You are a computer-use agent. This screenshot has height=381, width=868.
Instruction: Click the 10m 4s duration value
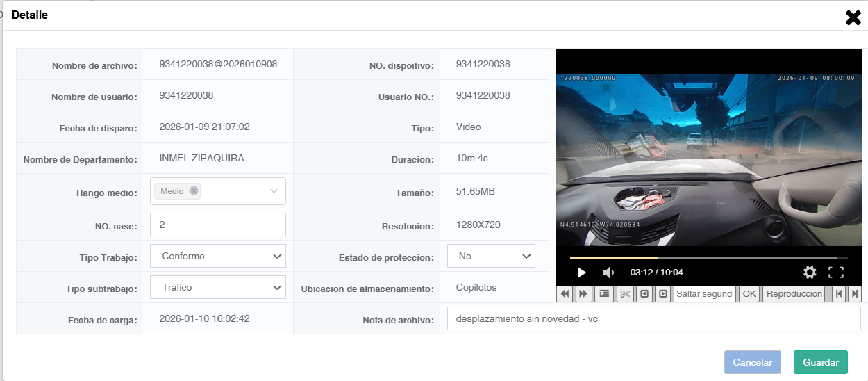click(472, 158)
